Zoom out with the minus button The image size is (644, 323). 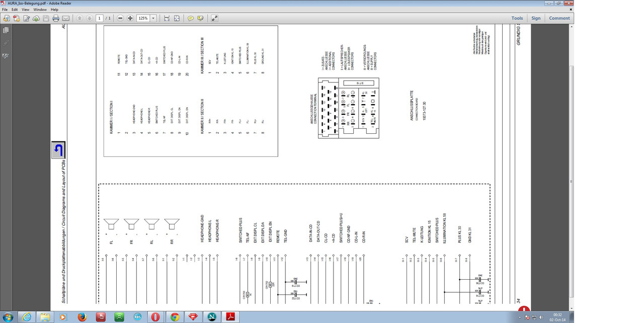pyautogui.click(x=120, y=18)
